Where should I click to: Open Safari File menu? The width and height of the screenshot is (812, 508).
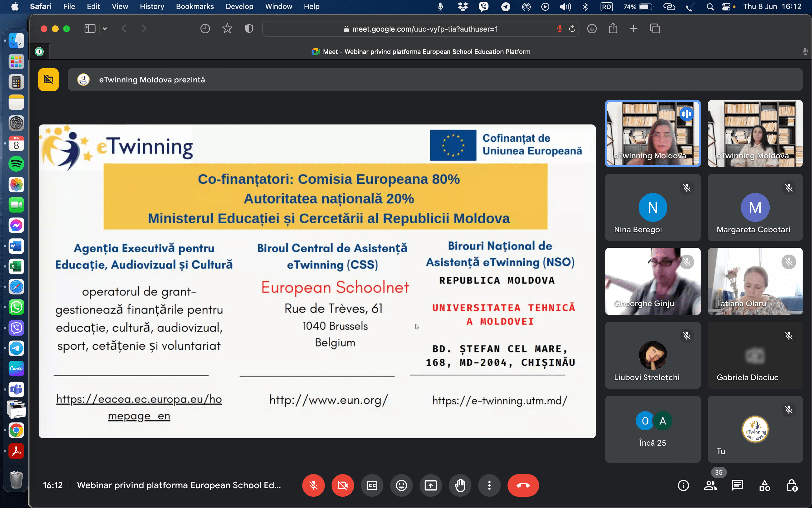tap(69, 6)
